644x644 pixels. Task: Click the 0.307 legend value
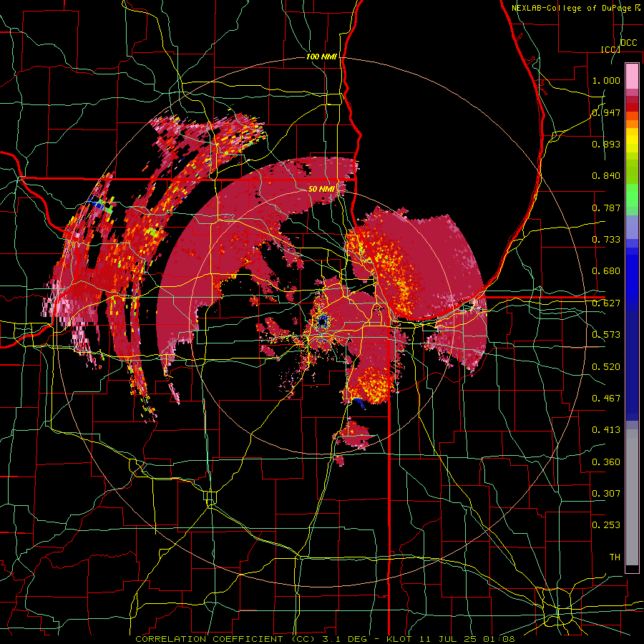(x=606, y=494)
